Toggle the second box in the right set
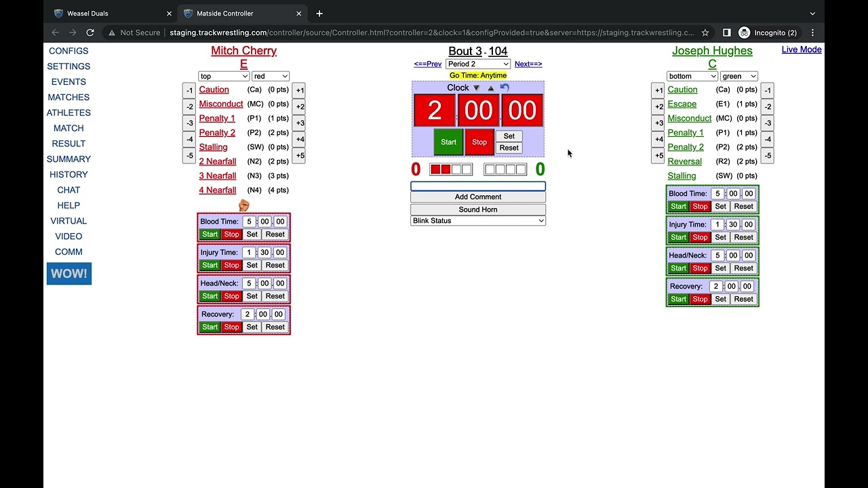 [x=500, y=169]
